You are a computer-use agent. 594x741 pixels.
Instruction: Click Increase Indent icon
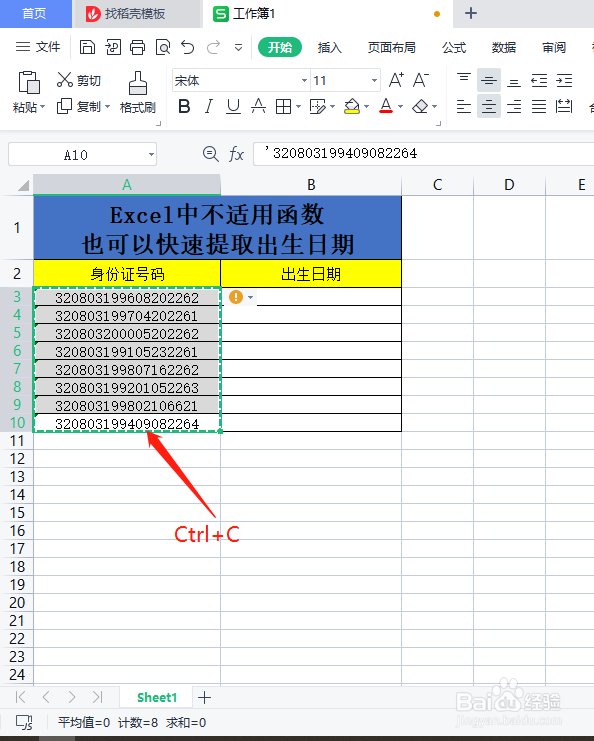click(564, 80)
